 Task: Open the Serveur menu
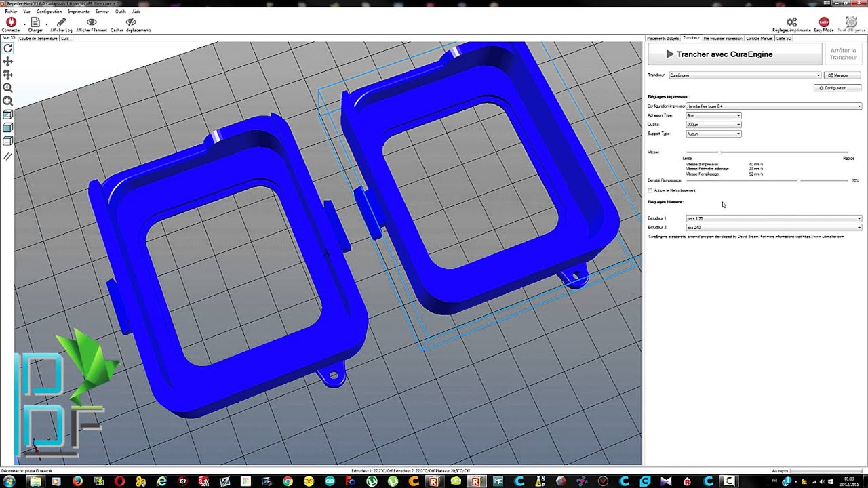(102, 12)
